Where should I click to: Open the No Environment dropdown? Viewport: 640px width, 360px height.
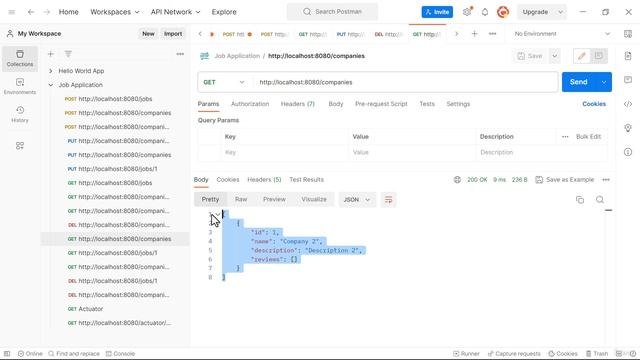pos(562,34)
